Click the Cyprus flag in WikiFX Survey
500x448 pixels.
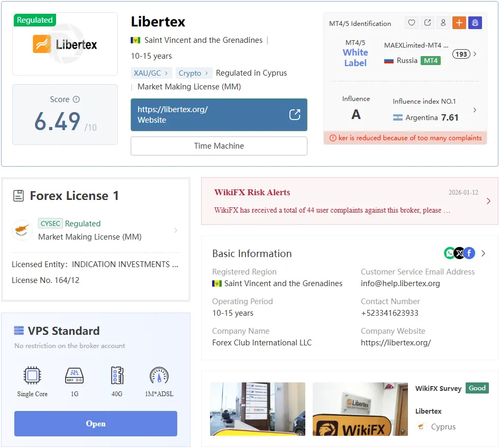[x=421, y=427]
